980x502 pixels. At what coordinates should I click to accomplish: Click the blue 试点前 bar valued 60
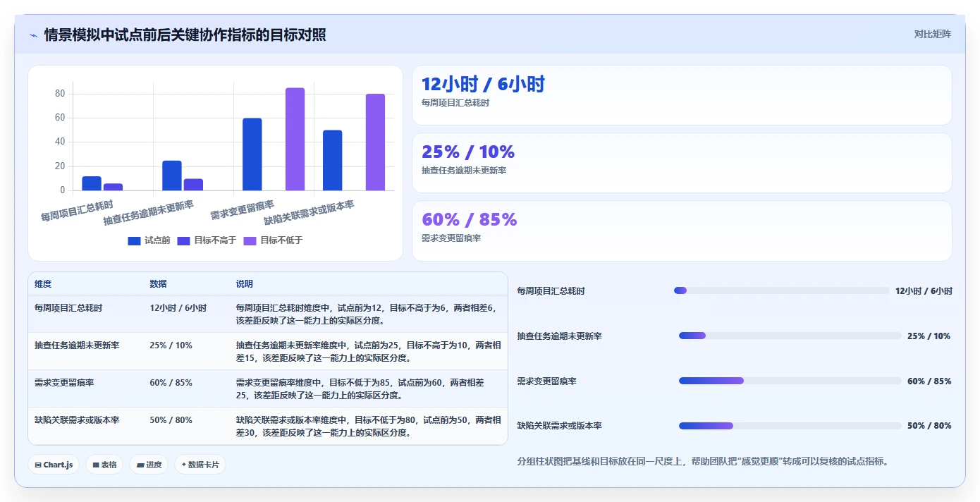tap(252, 154)
